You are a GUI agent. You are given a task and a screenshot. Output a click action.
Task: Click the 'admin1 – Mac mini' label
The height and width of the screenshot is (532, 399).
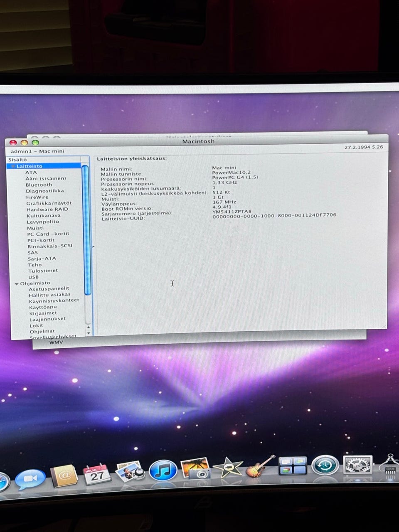(37, 151)
